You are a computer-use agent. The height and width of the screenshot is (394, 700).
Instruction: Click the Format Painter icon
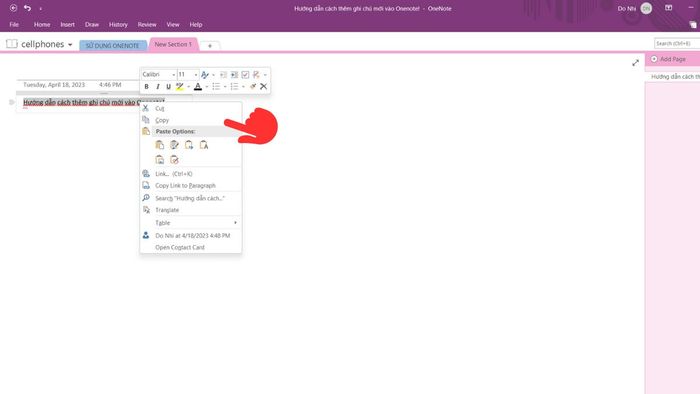(x=253, y=87)
